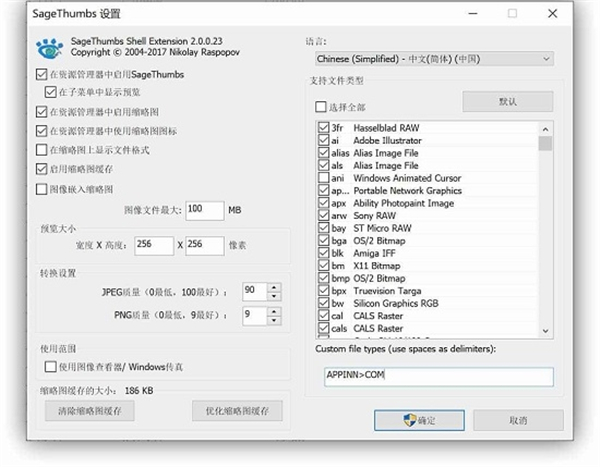
Task: Enable 图像嵌入缩略图 checkbox
Action: pos(41,189)
